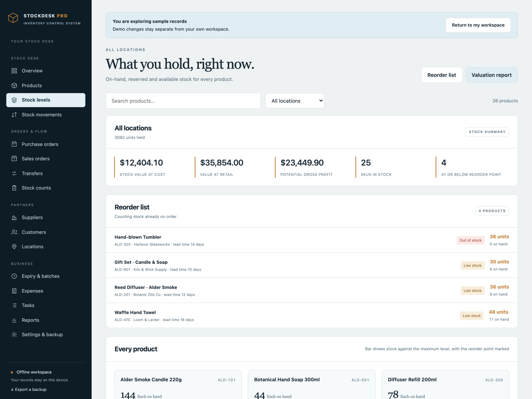
Task: Click the Reports bar chart icon
Action: point(14,320)
